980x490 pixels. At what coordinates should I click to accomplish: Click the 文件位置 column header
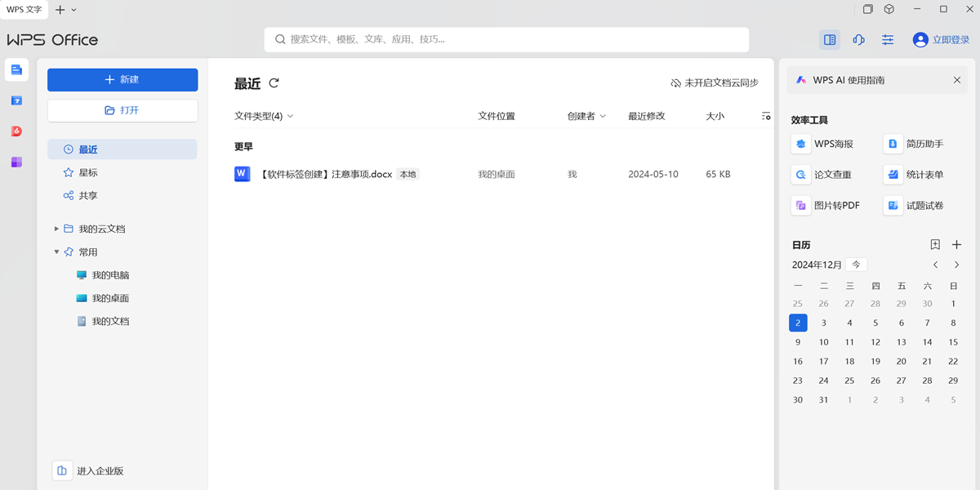click(497, 116)
